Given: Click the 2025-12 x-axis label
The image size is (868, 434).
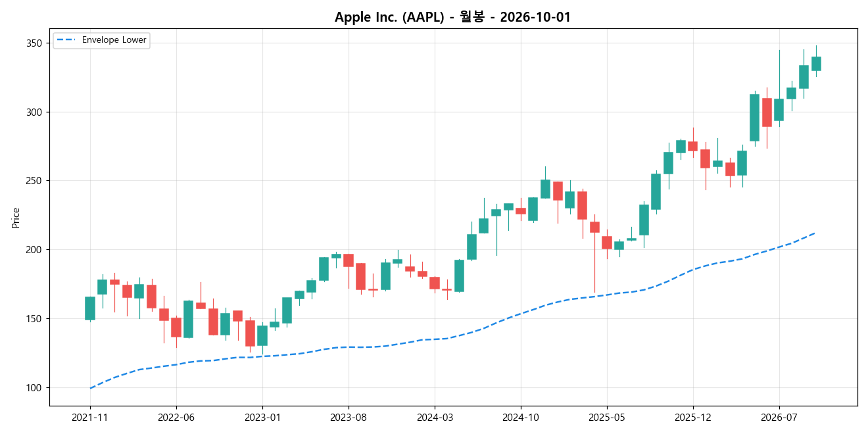Looking at the screenshot, I should (693, 418).
